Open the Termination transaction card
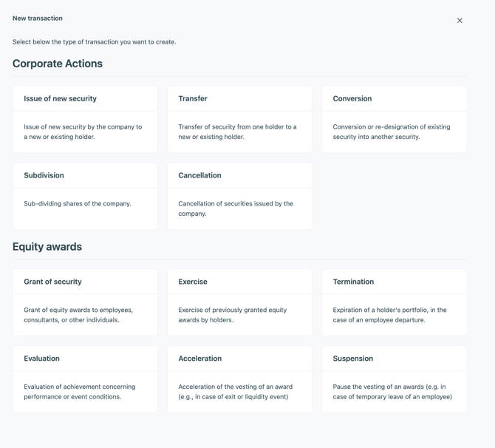The height and width of the screenshot is (448, 495). tap(394, 302)
